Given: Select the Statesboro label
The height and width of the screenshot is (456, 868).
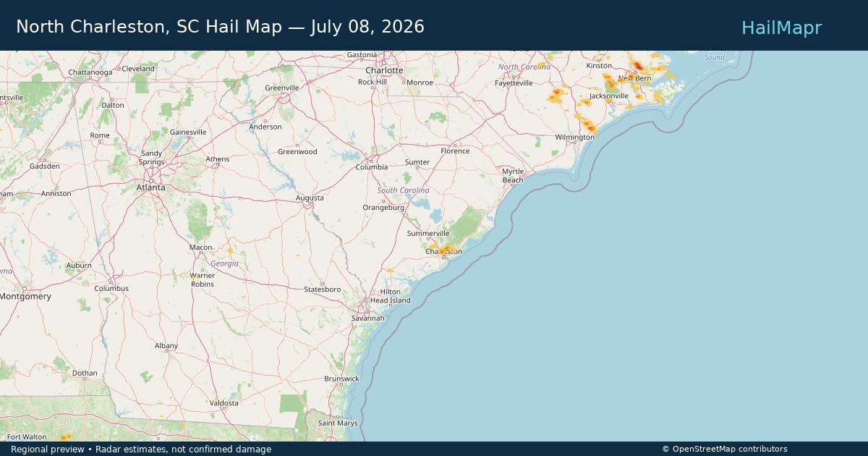Looking at the screenshot, I should 322,290.
